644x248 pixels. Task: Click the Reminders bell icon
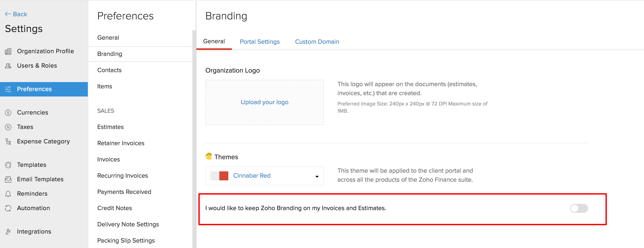(x=8, y=194)
